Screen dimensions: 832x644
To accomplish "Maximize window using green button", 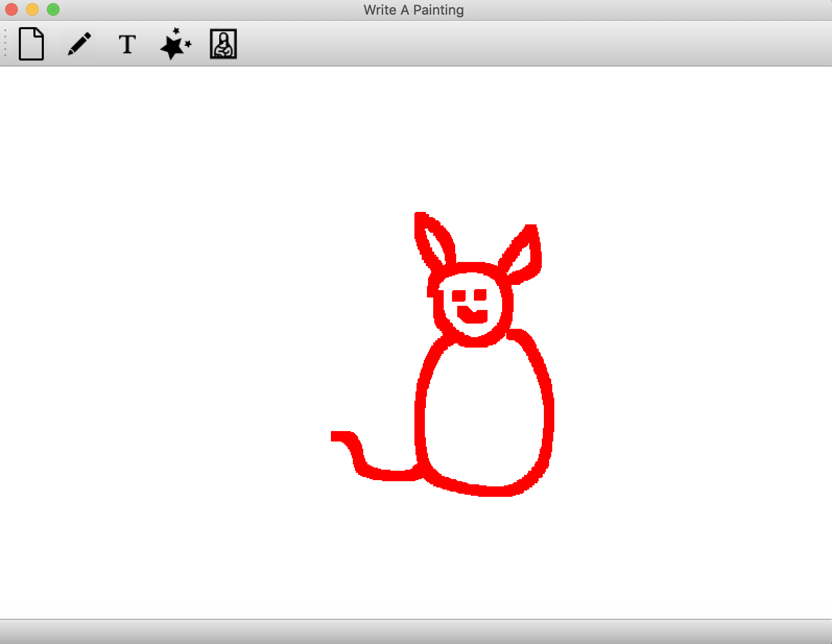I will [x=53, y=9].
